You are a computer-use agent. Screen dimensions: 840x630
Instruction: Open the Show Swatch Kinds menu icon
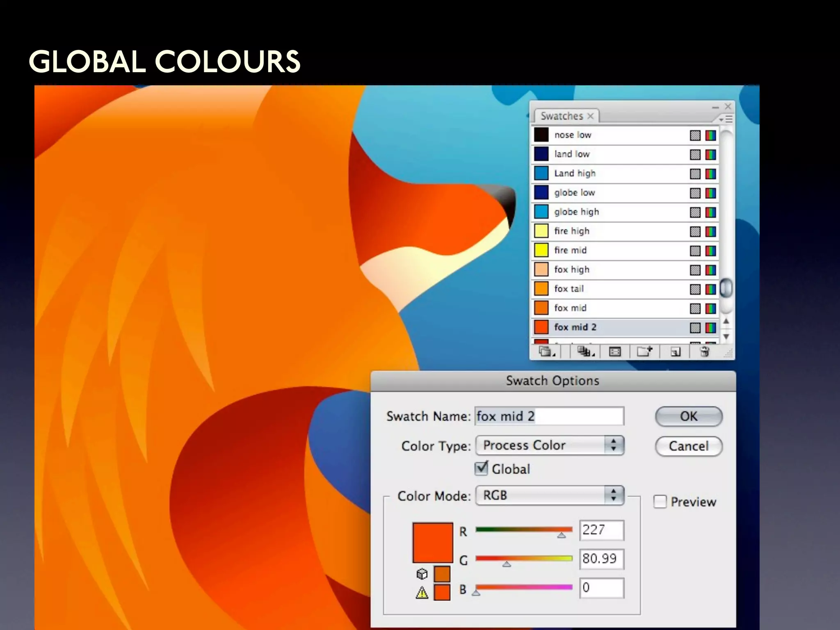(586, 352)
